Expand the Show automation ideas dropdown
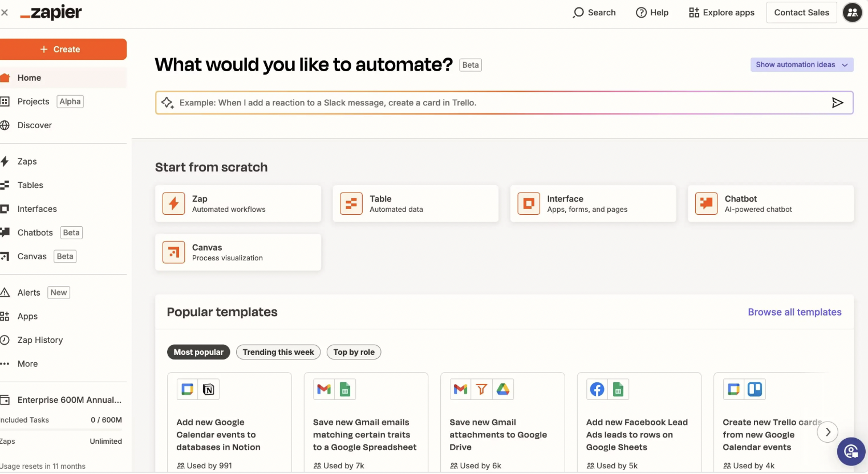The width and height of the screenshot is (868, 474). 801,65
